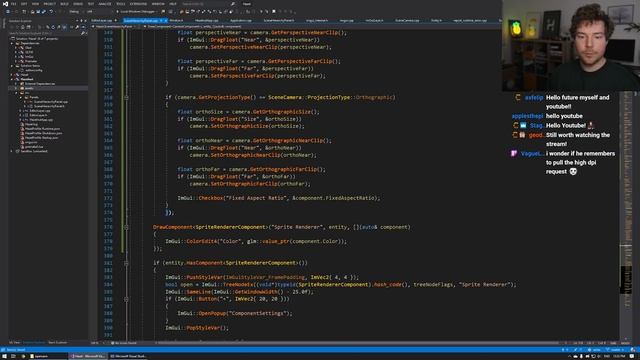Collapse the Solution Items folder
640x360 pixels.
tap(12, 65)
